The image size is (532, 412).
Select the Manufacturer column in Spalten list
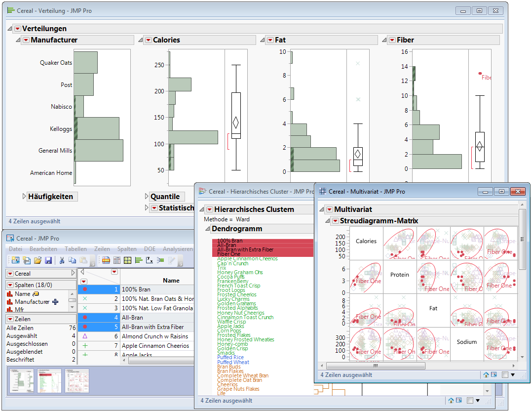coord(32,302)
